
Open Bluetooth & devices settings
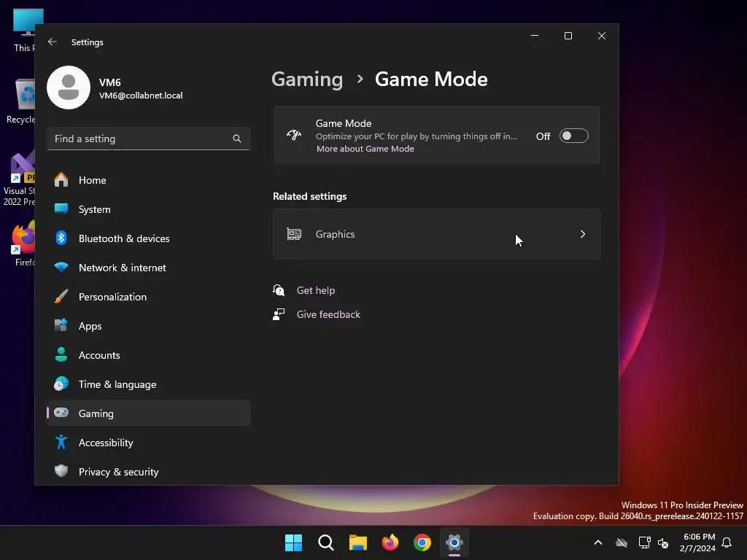click(149, 238)
